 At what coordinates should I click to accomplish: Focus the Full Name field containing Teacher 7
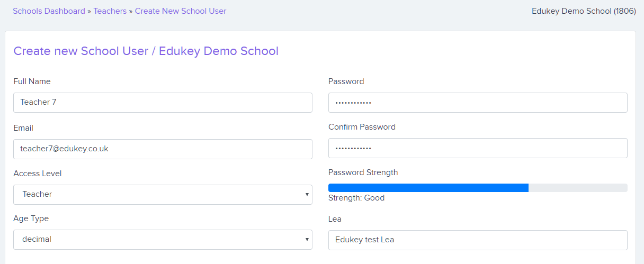click(163, 103)
